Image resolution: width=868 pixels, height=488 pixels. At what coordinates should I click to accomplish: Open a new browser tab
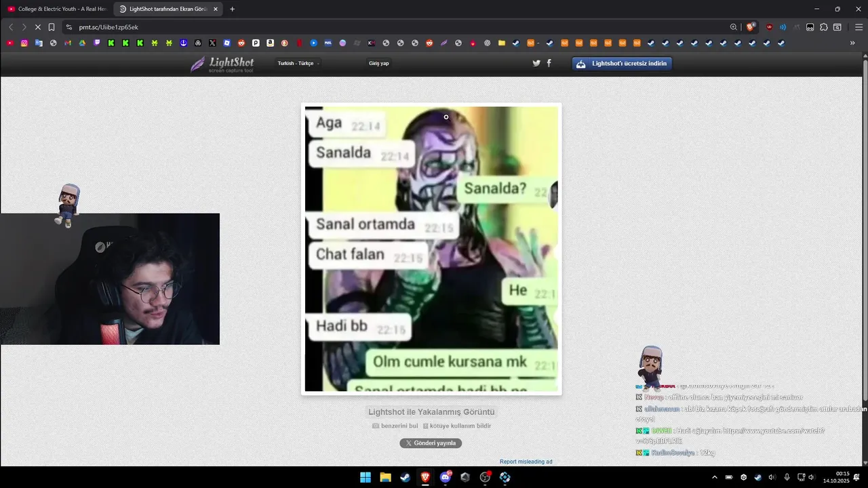[232, 9]
